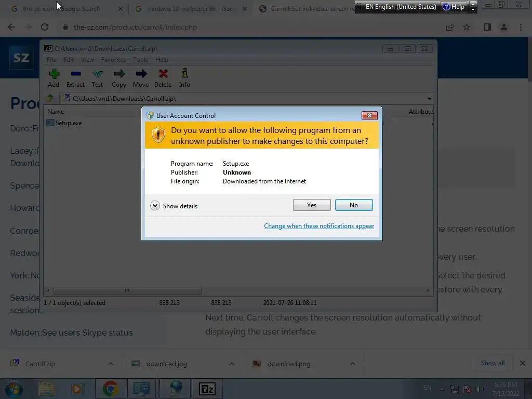Click the Chrome reload button
The width and height of the screenshot is (532, 399).
tap(45, 27)
